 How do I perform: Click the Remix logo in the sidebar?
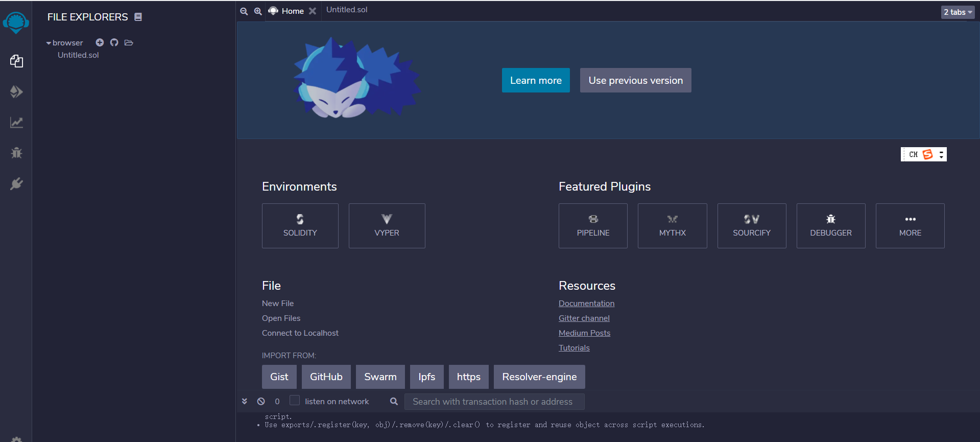pyautogui.click(x=16, y=23)
